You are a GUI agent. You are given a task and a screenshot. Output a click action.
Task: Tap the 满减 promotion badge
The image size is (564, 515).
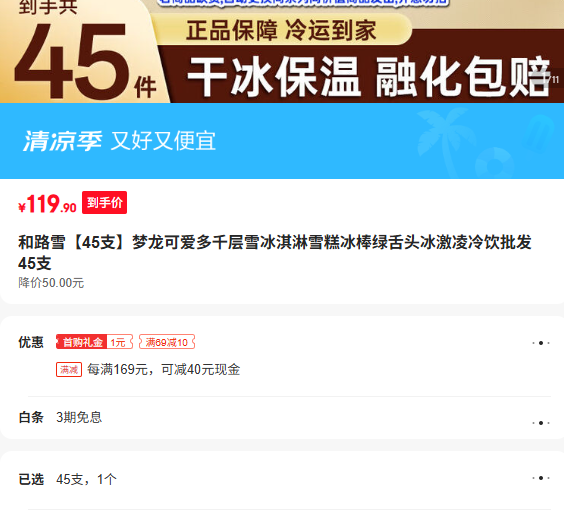(69, 369)
